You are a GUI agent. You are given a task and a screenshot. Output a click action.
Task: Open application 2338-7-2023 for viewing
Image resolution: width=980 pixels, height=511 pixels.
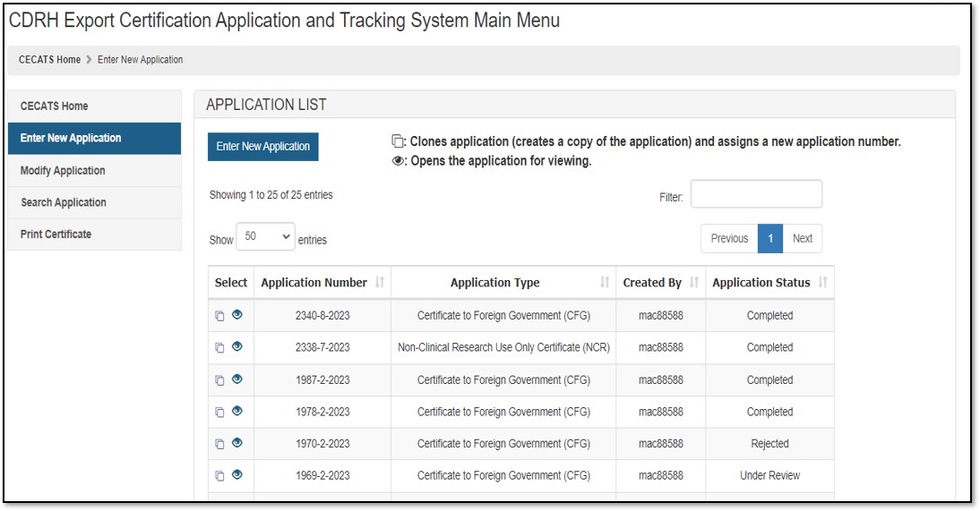point(237,347)
